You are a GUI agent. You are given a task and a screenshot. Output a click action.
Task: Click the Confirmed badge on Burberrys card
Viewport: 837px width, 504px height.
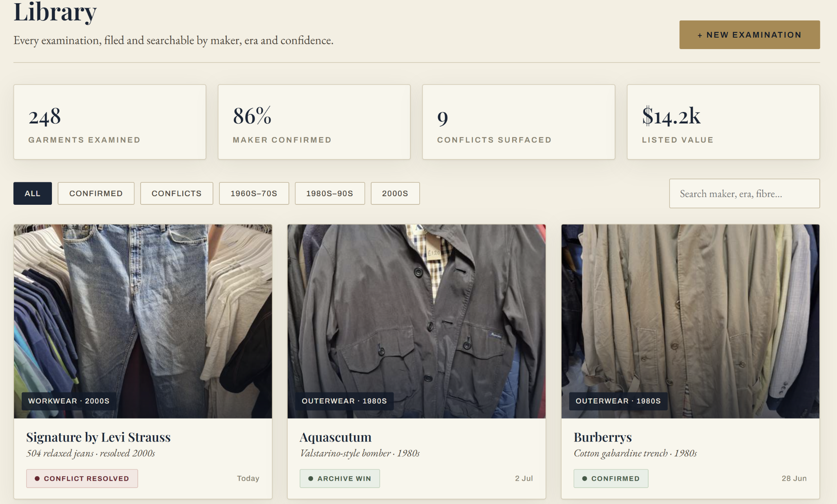[611, 478]
